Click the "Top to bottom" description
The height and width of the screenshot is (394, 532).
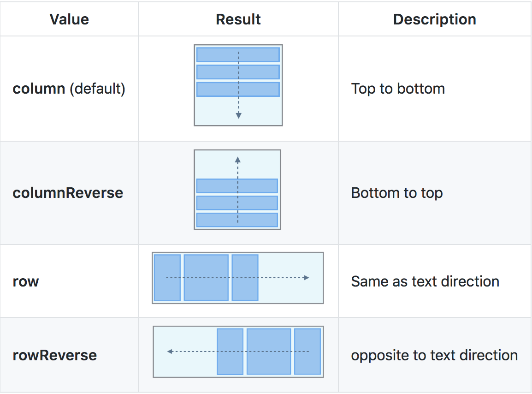[x=398, y=89]
